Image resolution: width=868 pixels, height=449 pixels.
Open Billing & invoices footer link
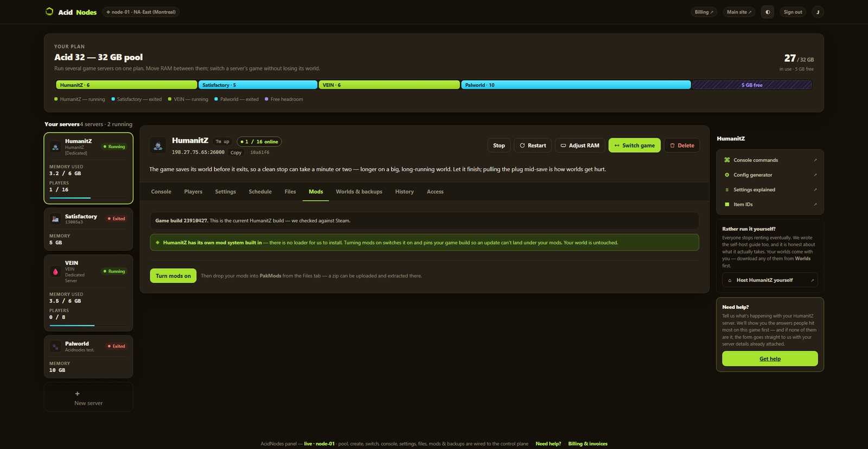click(x=588, y=444)
